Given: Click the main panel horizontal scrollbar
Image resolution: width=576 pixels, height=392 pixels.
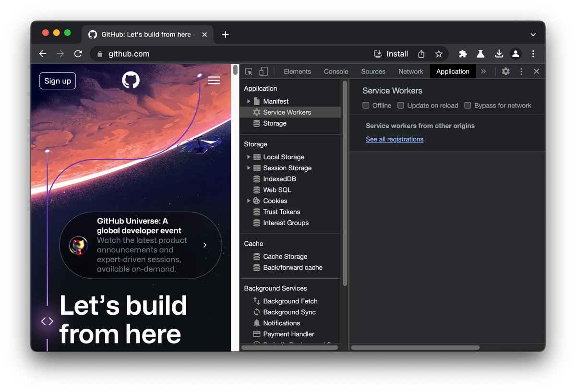Looking at the screenshot, I should pyautogui.click(x=416, y=347).
